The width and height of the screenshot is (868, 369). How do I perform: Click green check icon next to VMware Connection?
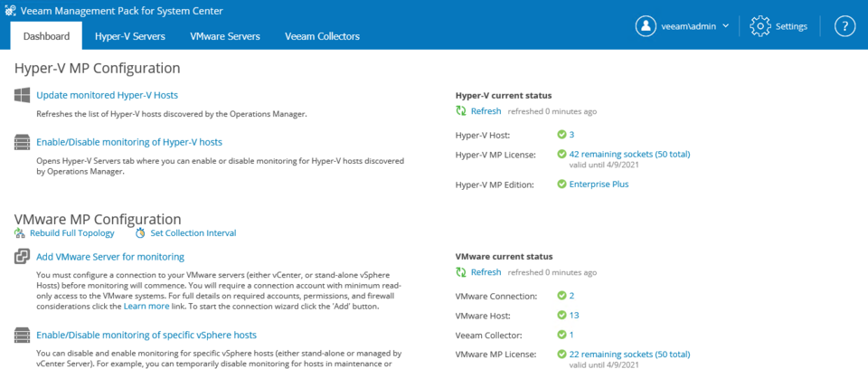pyautogui.click(x=561, y=296)
